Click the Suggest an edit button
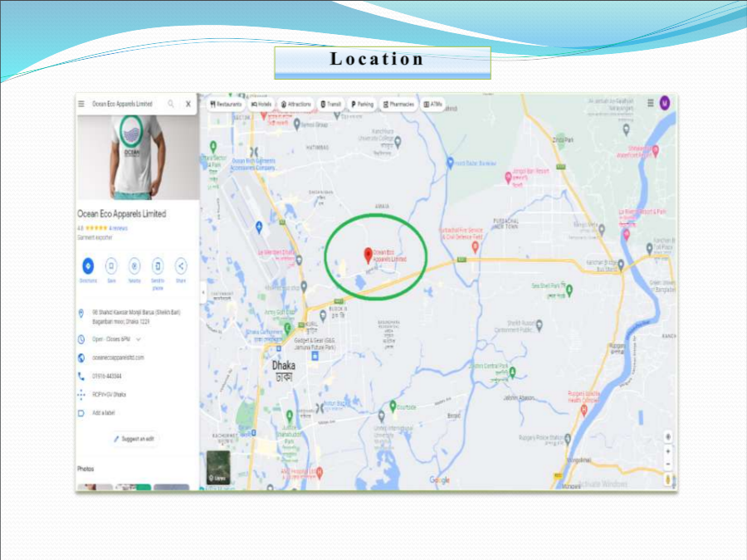The width and height of the screenshot is (747, 560). [x=134, y=439]
